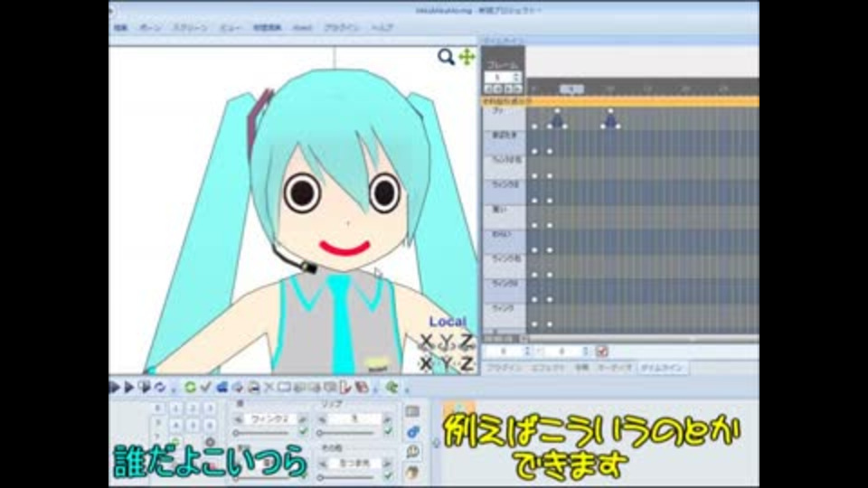Click the frame number spinner arrows

point(517,78)
